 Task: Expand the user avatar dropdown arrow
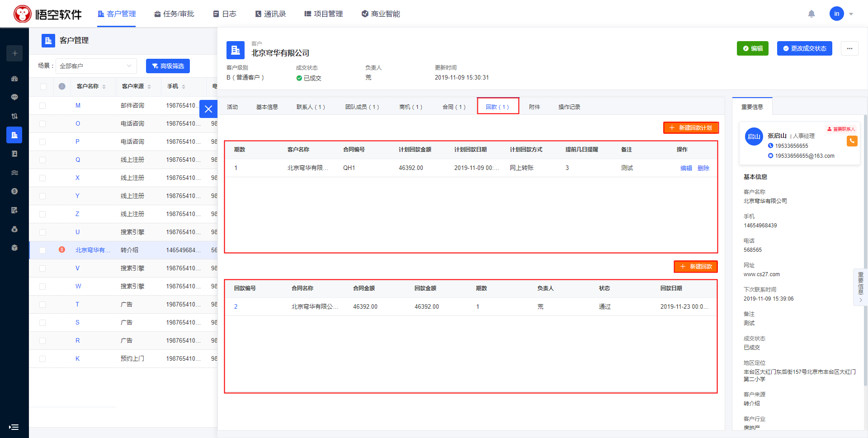pos(851,14)
